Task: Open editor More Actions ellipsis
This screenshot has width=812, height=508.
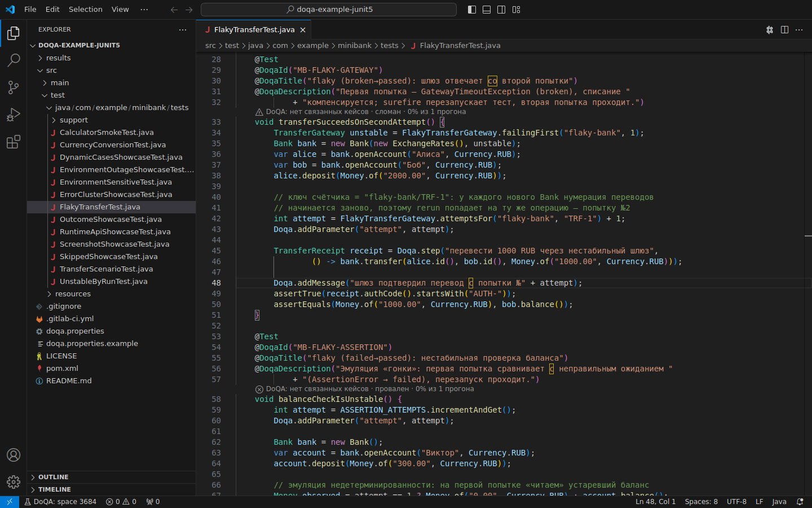Action: point(799,30)
